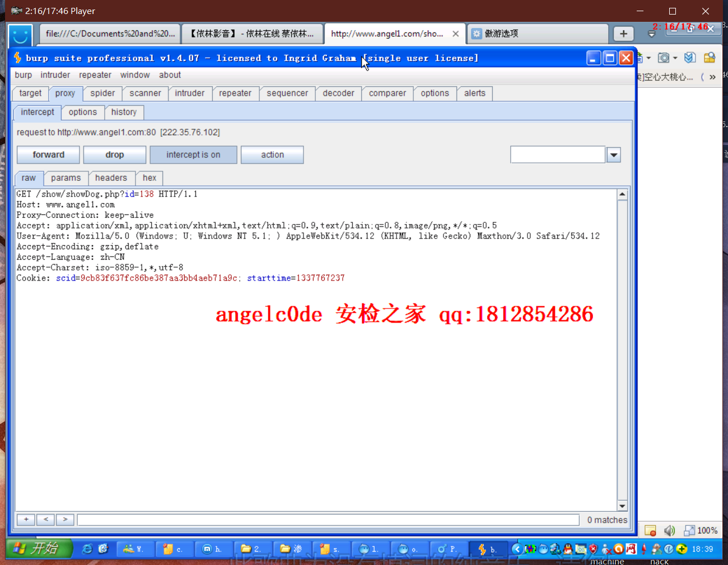The image size is (728, 565).
Task: Drop the intercepted request
Action: [115, 155]
